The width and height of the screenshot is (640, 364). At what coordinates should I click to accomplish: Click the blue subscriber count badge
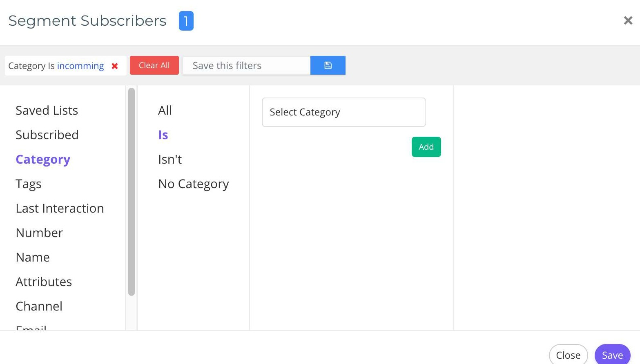[186, 21]
